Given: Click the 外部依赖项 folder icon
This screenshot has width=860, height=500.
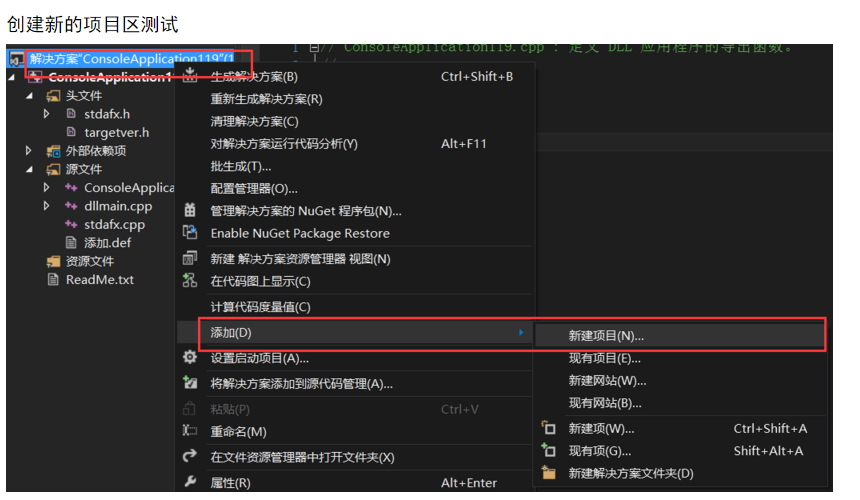Looking at the screenshot, I should pos(53,151).
